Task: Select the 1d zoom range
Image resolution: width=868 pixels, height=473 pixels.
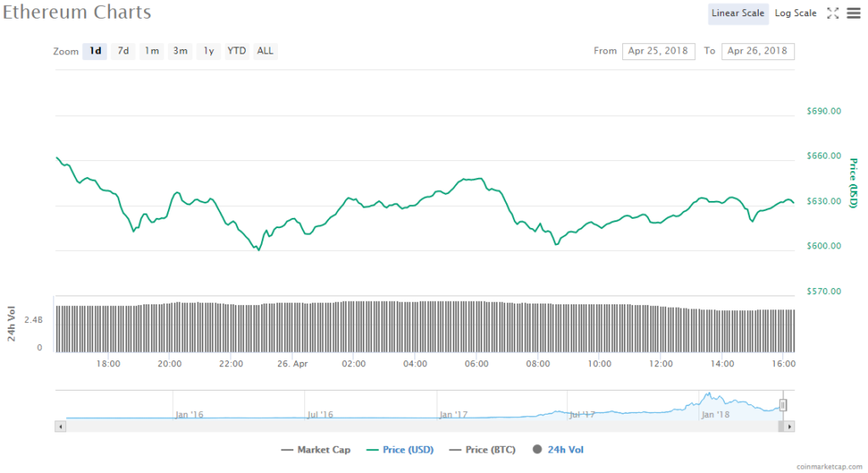Action: tap(96, 51)
